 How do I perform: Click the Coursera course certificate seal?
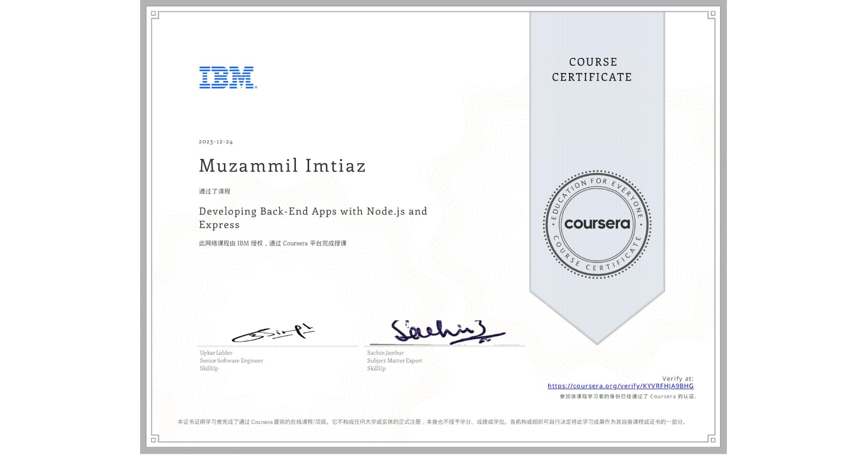tap(597, 225)
